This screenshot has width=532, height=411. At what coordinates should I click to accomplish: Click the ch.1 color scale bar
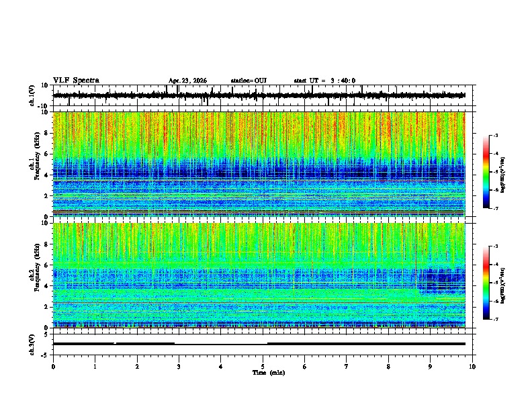486,172
